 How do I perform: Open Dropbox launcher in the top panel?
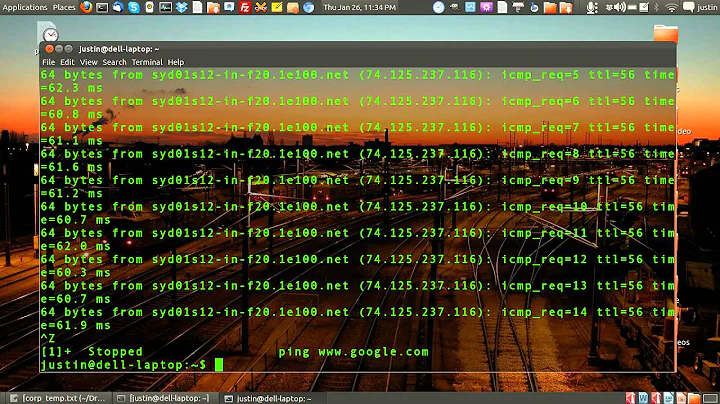(181, 7)
